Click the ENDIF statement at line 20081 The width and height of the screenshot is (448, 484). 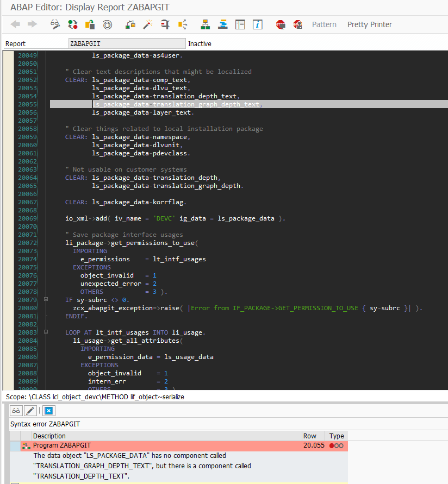(76, 316)
